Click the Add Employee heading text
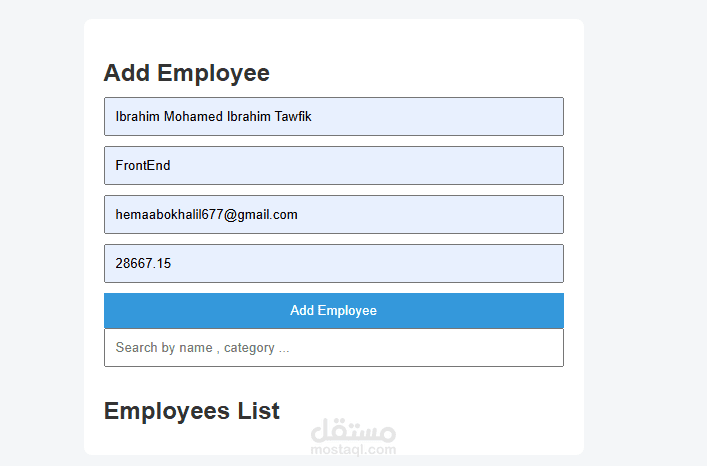Screen dimensions: 707x466 click(x=186, y=73)
